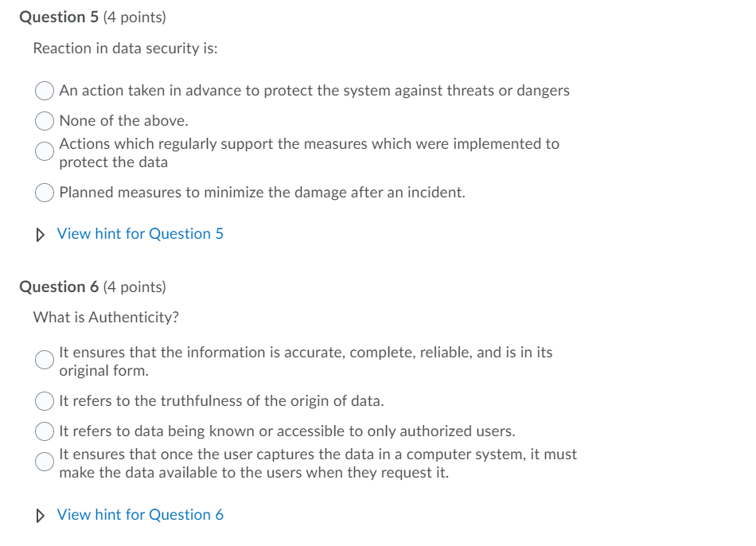Image resolution: width=756 pixels, height=546 pixels.
Task: Select "None of the above." for Question 5
Action: click(x=45, y=121)
